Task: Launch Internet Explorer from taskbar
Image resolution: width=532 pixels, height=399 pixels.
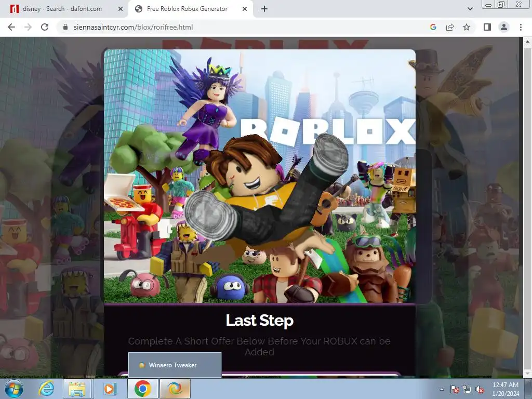Action: tap(46, 389)
